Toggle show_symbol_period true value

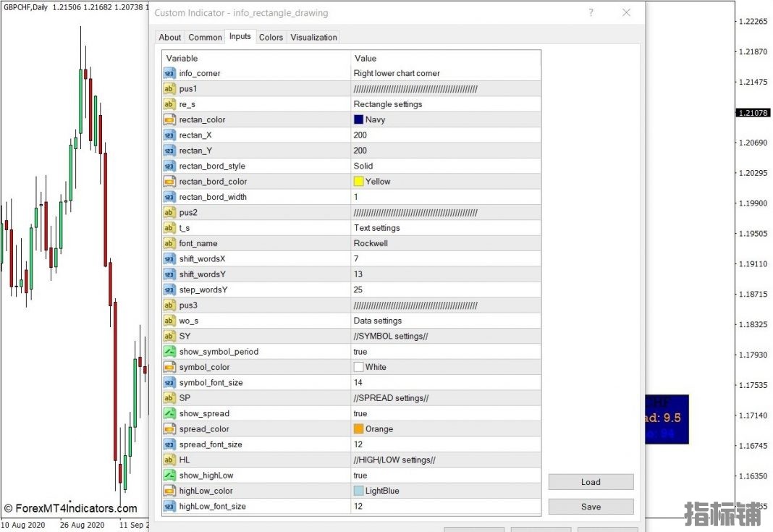tap(444, 352)
